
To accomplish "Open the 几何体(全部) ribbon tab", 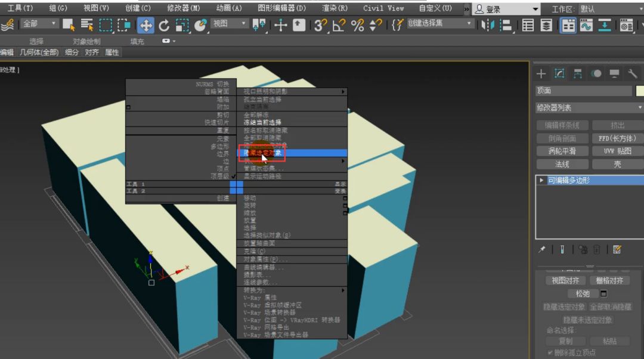I will pos(39,52).
